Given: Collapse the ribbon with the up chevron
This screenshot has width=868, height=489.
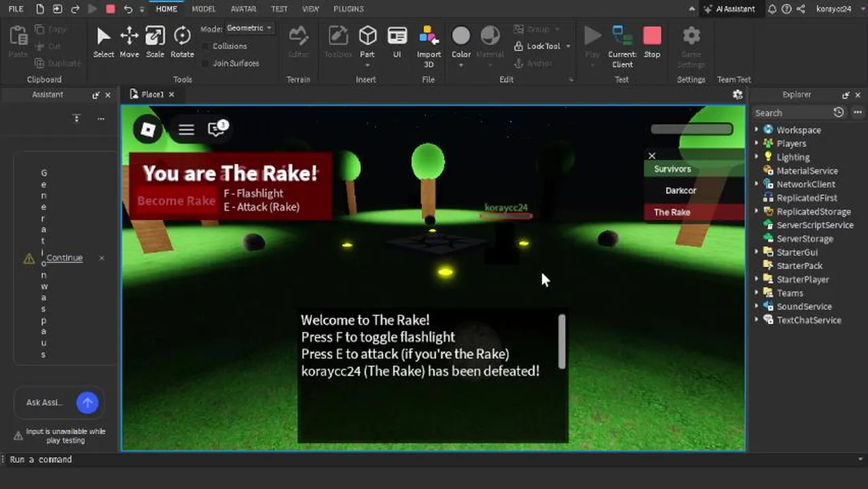Looking at the screenshot, I should (692, 9).
